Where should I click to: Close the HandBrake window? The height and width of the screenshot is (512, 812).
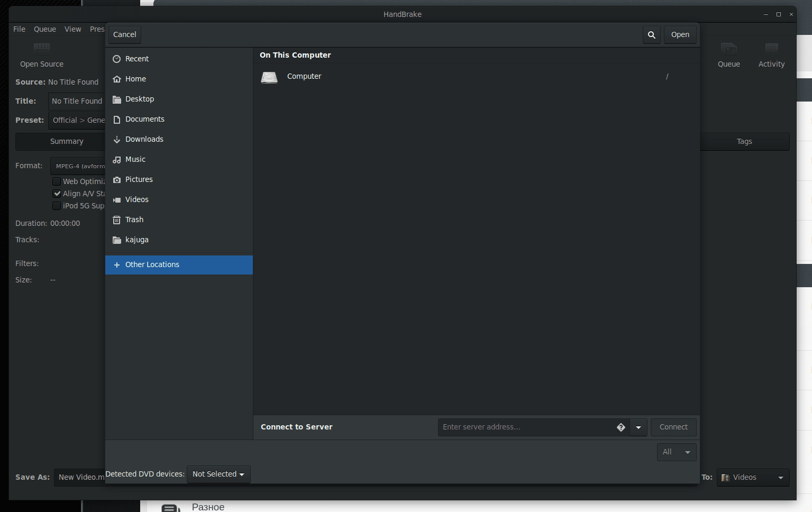791,14
